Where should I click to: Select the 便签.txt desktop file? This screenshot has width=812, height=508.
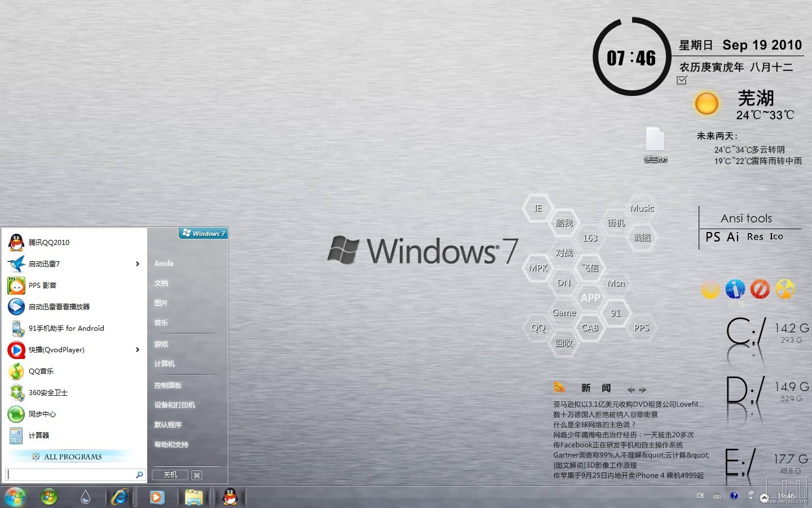[x=655, y=145]
